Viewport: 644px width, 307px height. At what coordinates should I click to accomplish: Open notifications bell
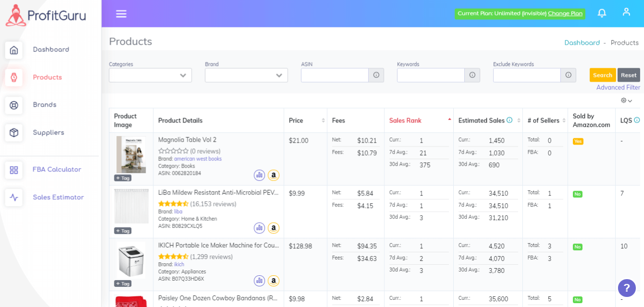(x=602, y=13)
